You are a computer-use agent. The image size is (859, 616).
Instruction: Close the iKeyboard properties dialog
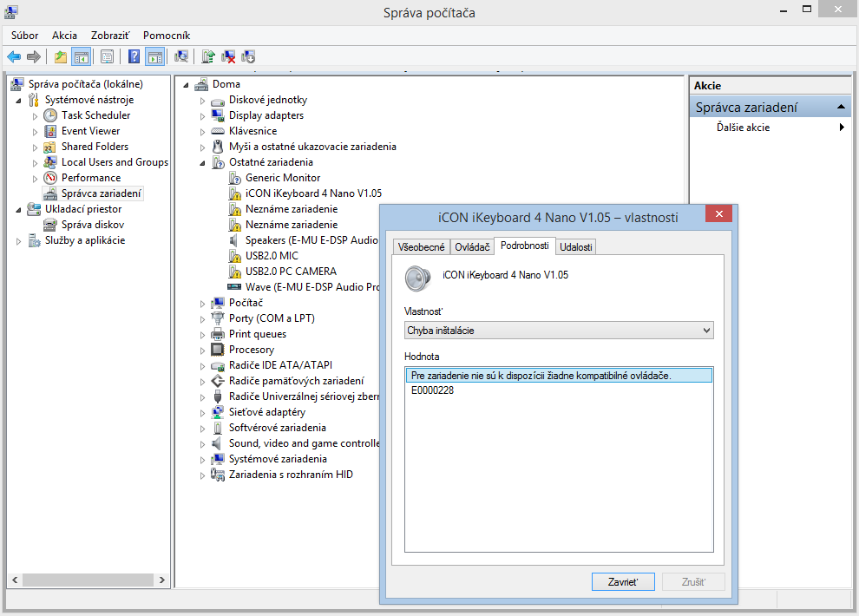tap(719, 213)
